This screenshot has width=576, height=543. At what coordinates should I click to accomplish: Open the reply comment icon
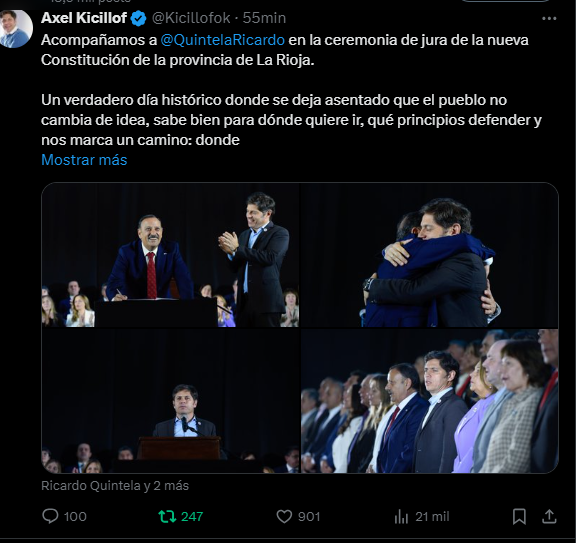(x=50, y=516)
